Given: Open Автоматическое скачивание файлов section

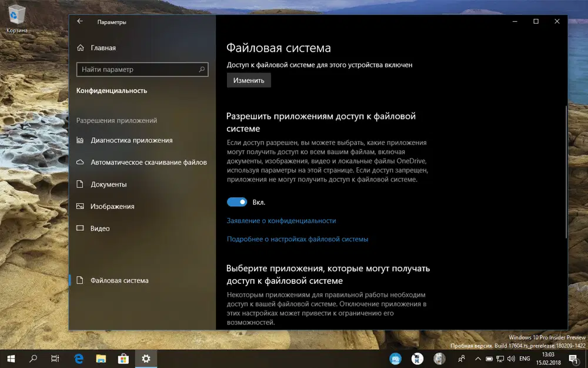Looking at the screenshot, I should (x=141, y=163).
